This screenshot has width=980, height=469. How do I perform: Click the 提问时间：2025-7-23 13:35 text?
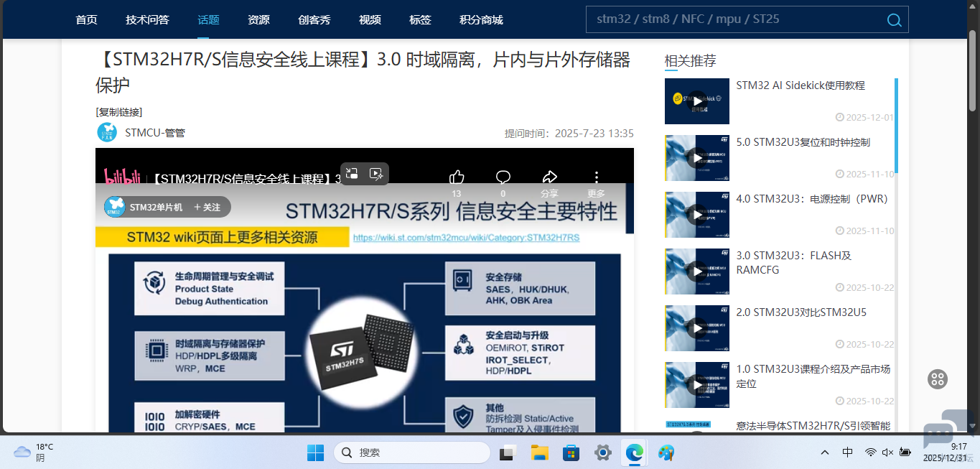[x=569, y=134]
